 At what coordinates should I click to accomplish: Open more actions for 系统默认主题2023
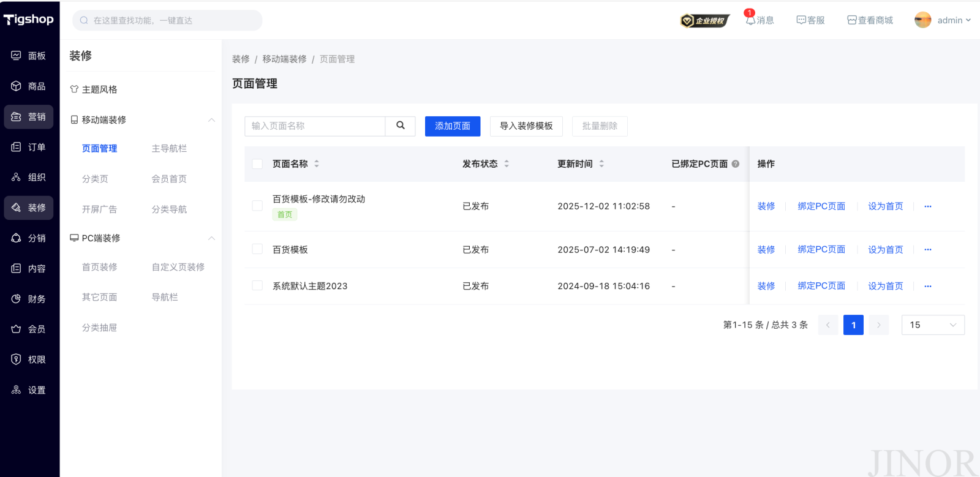click(928, 286)
